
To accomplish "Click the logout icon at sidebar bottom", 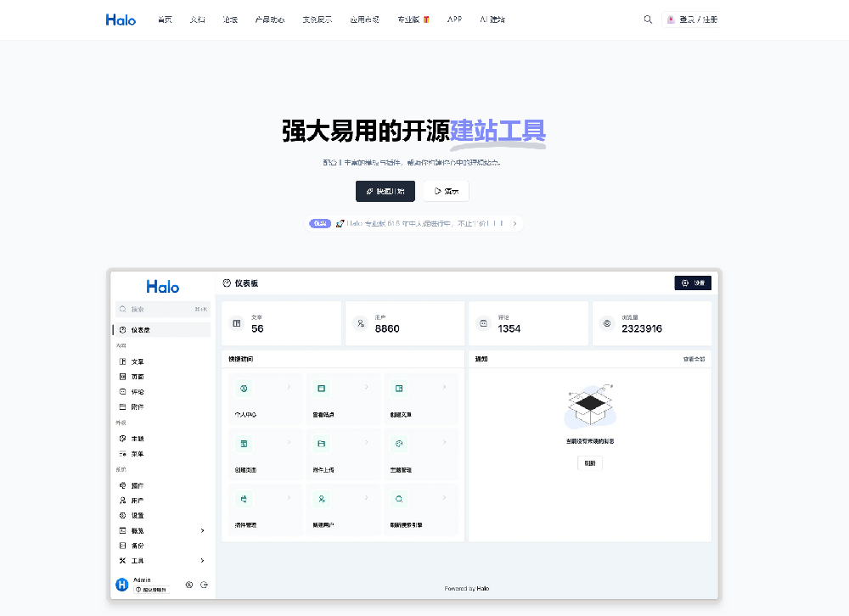I will click(204, 585).
